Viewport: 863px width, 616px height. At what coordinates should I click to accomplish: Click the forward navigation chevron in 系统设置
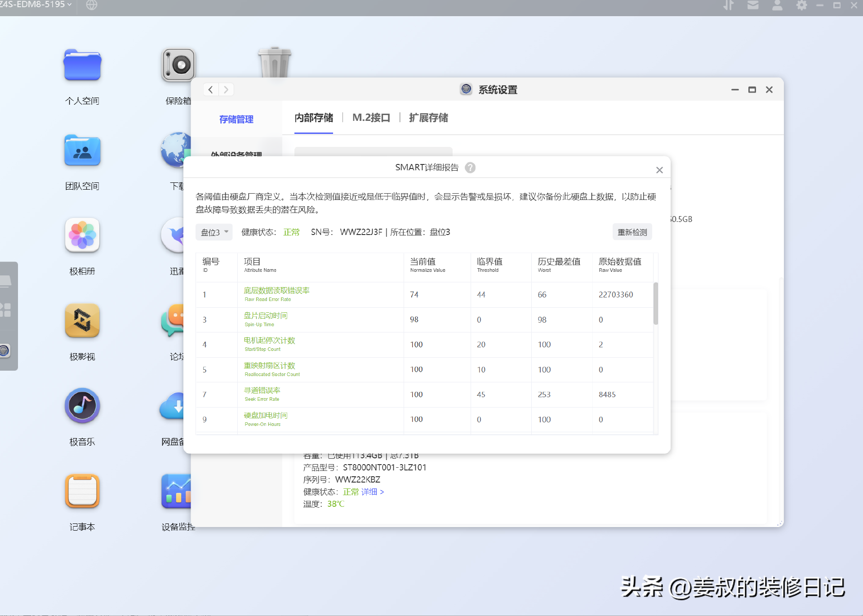tap(226, 90)
